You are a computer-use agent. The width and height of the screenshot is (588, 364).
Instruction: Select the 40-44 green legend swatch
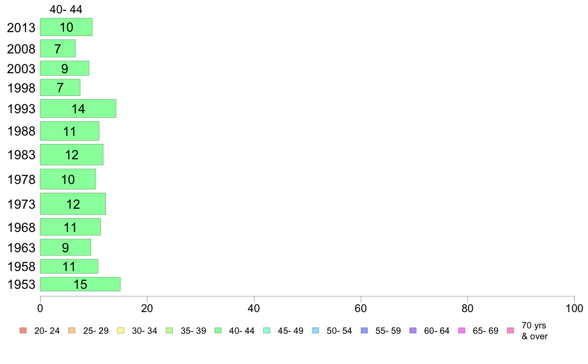click(218, 331)
